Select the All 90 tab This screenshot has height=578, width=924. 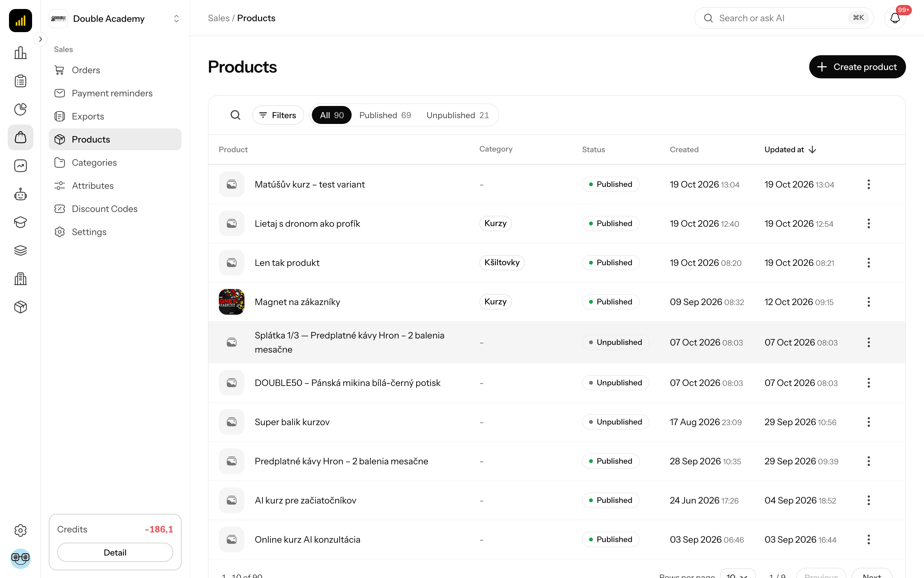point(331,115)
